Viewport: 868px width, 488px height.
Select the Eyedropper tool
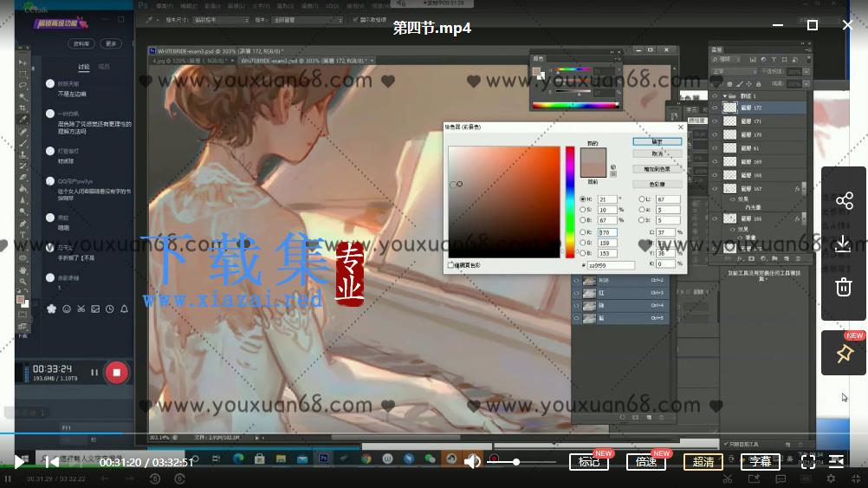tap(23, 119)
